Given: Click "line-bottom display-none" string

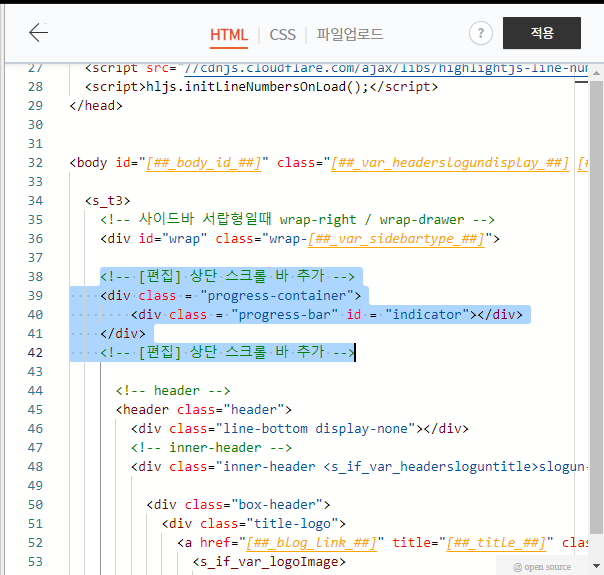Looking at the screenshot, I should point(315,429).
